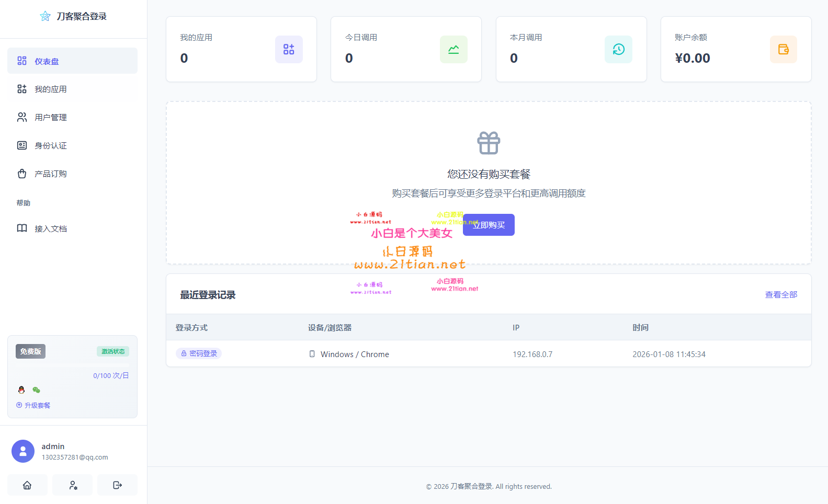Click the 升级套餐 upgrade link
This screenshot has width=828, height=504.
[33, 405]
